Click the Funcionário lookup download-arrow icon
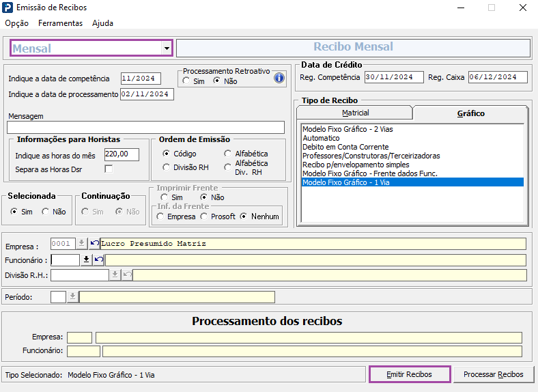 click(86, 260)
